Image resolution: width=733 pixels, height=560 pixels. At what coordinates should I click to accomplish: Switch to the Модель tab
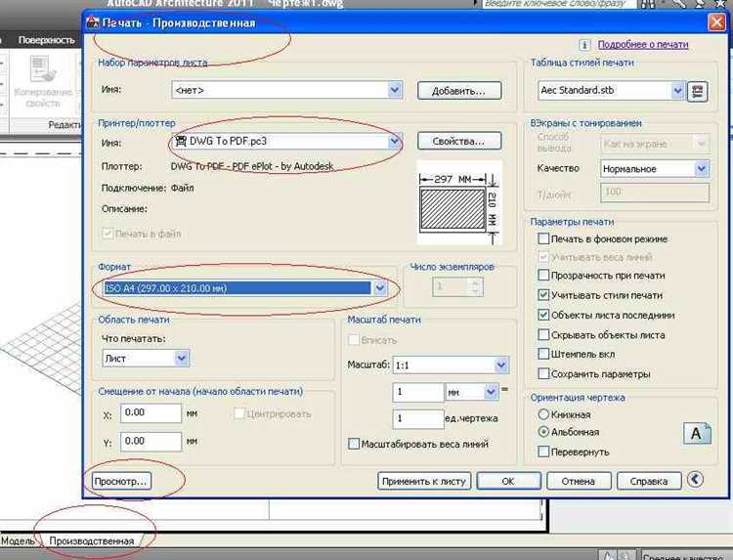click(18, 540)
